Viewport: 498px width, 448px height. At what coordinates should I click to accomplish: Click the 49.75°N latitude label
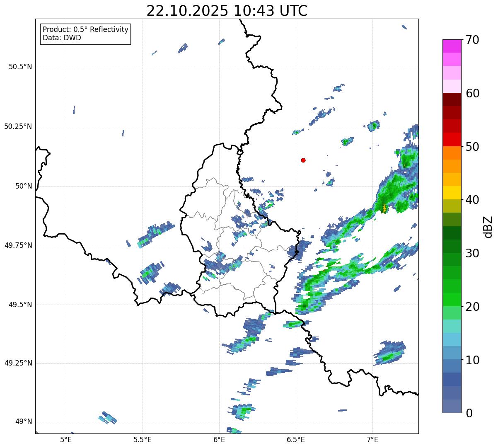(x=18, y=245)
